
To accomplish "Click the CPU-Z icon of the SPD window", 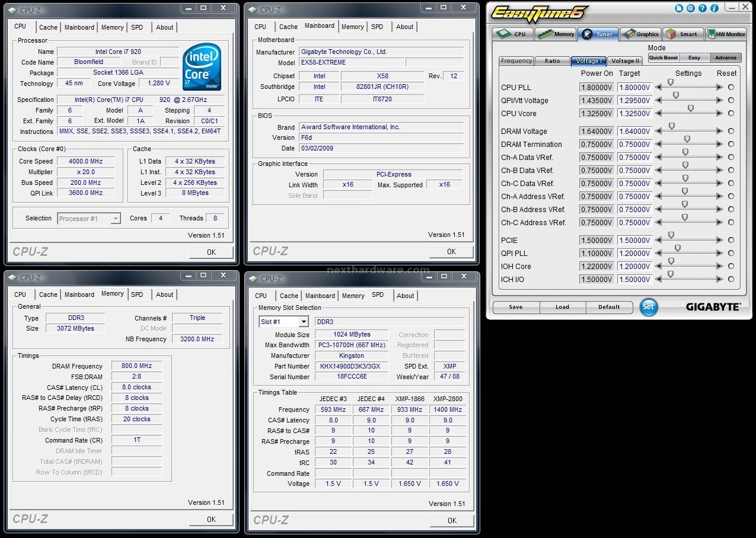I will pyautogui.click(x=253, y=278).
